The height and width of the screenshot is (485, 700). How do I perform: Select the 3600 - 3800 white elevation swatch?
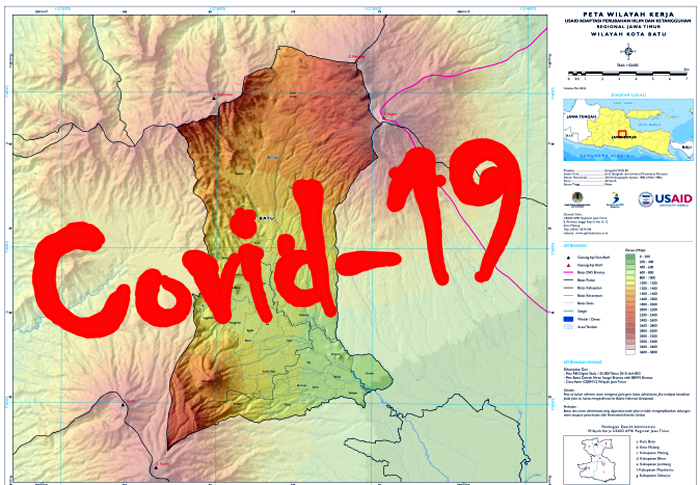pos(630,352)
